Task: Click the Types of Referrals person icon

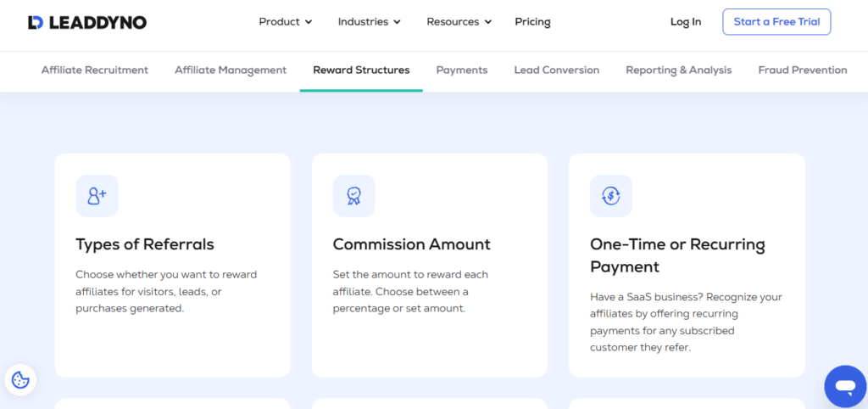Action: click(97, 196)
